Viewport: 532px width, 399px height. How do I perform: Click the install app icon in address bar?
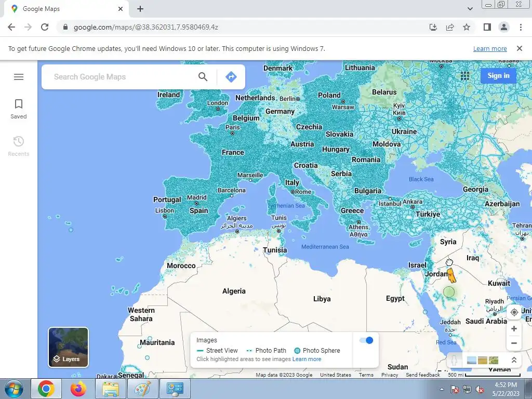tap(433, 27)
